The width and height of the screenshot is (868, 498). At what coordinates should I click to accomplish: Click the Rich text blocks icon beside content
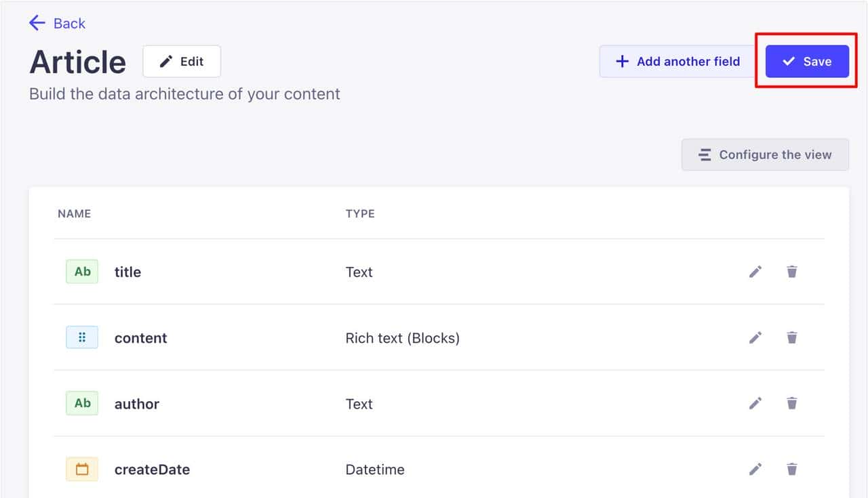(x=82, y=337)
